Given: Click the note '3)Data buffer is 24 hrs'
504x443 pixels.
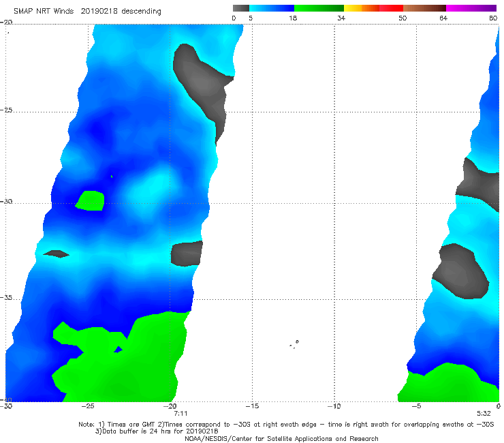Looking at the screenshot, I should [x=157, y=431].
